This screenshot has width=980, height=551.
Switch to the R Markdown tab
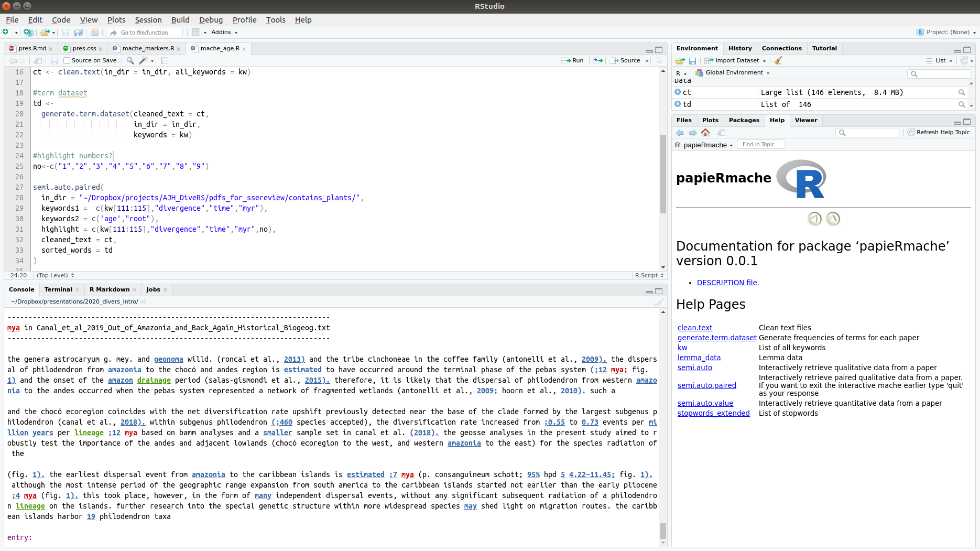[110, 290]
